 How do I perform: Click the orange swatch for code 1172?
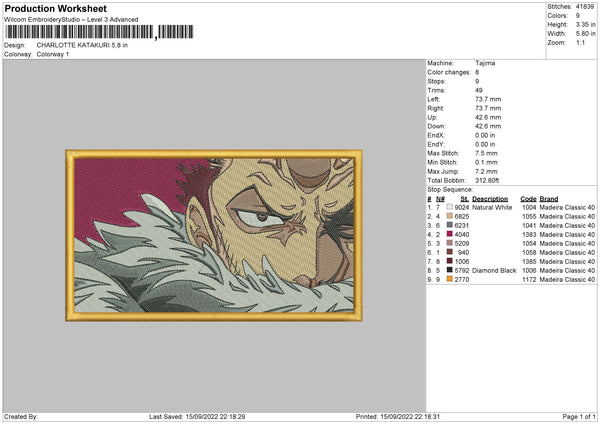tap(449, 279)
